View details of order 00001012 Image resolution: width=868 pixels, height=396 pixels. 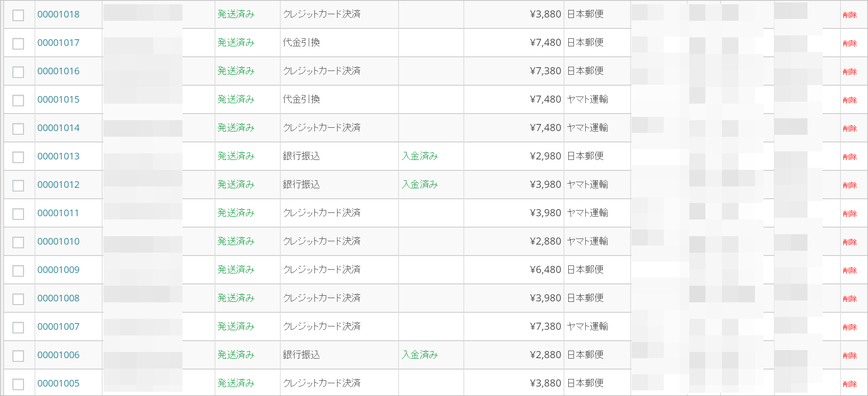pyautogui.click(x=58, y=185)
